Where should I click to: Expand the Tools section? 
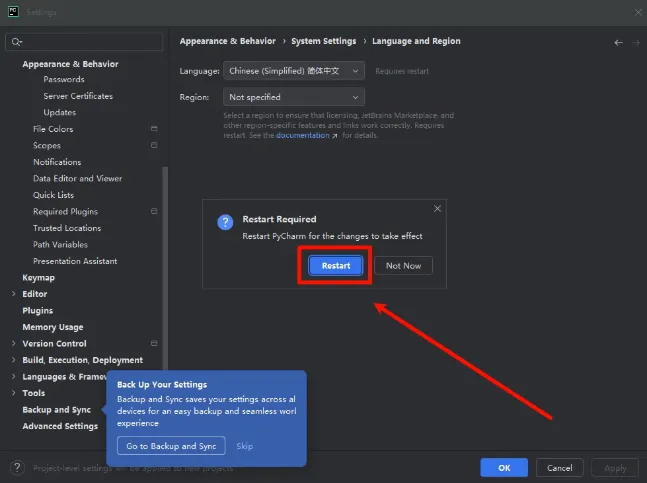[14, 393]
